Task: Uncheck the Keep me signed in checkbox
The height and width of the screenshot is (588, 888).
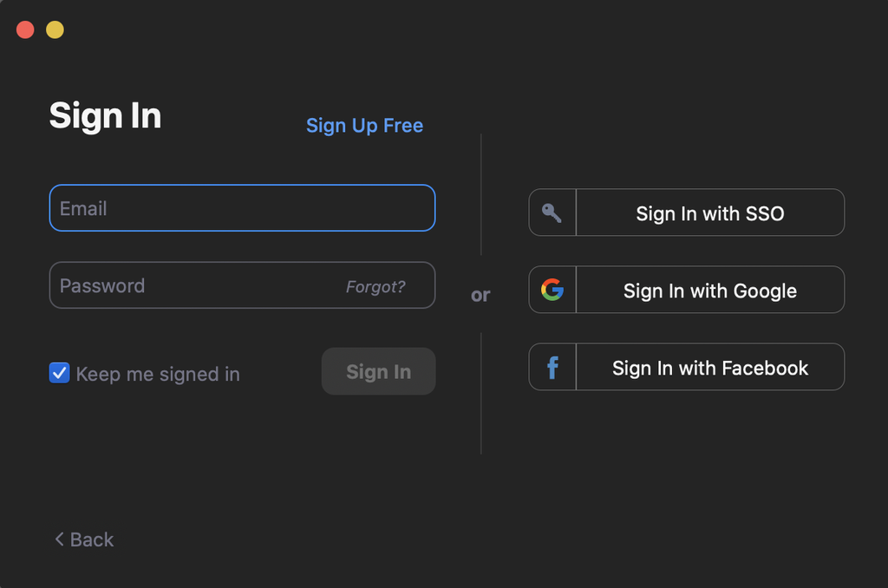Action: pyautogui.click(x=59, y=374)
